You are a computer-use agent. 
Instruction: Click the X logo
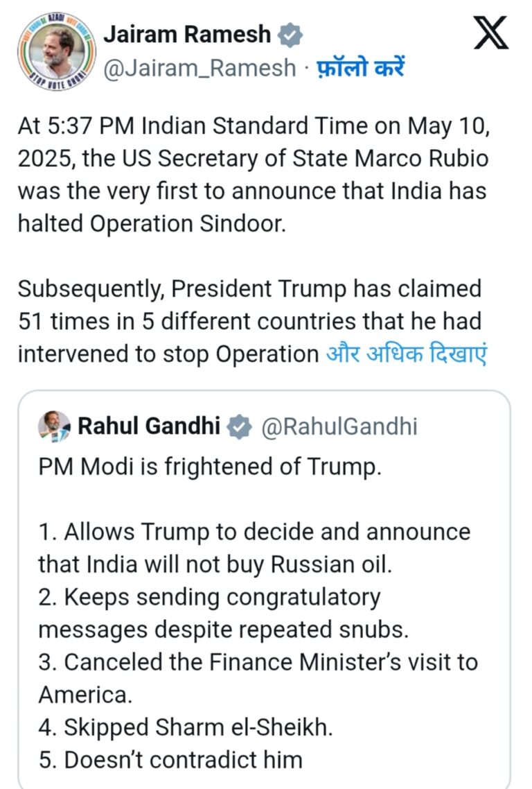click(492, 33)
